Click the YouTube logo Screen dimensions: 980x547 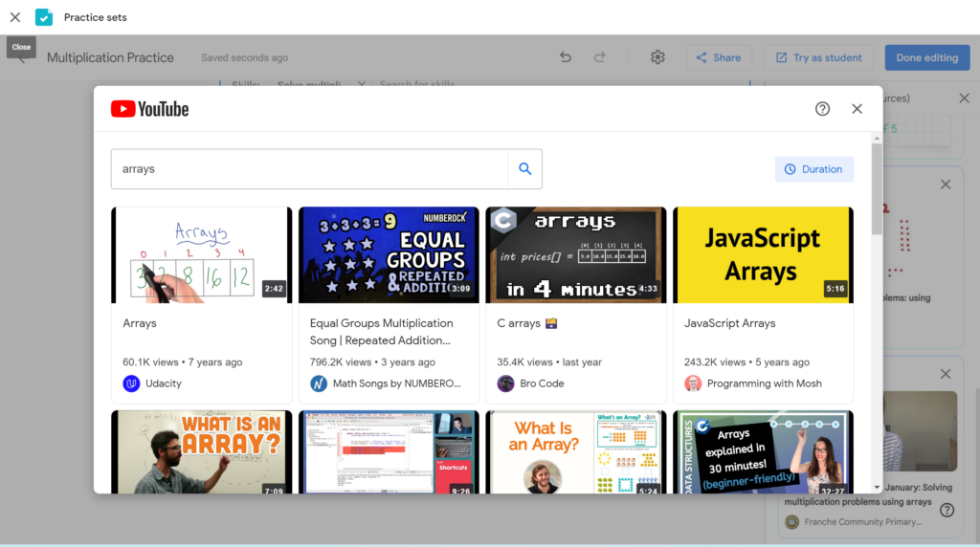[150, 109]
